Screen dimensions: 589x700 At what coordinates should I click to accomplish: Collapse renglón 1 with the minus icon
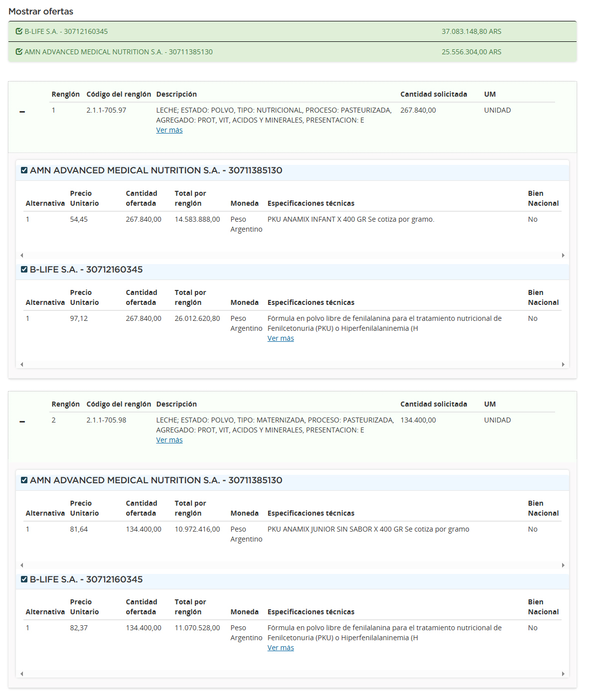click(22, 112)
